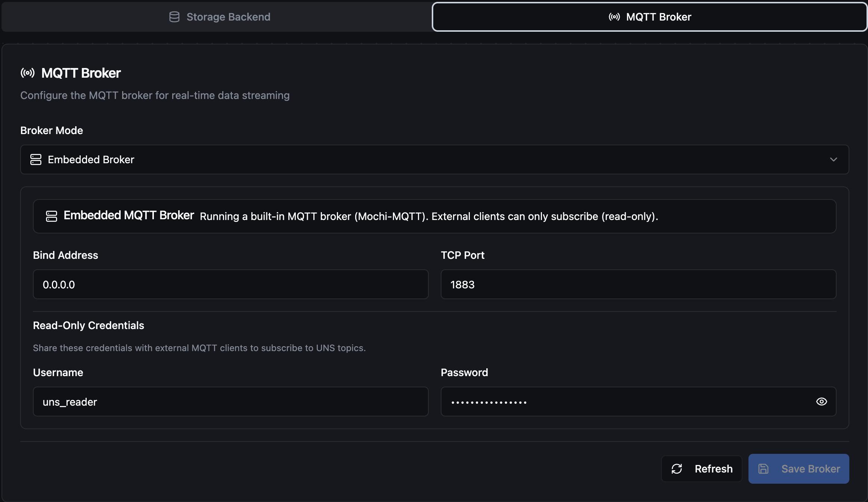Focus the Bind Address input field
Screen dimensions: 868x502
point(230,284)
